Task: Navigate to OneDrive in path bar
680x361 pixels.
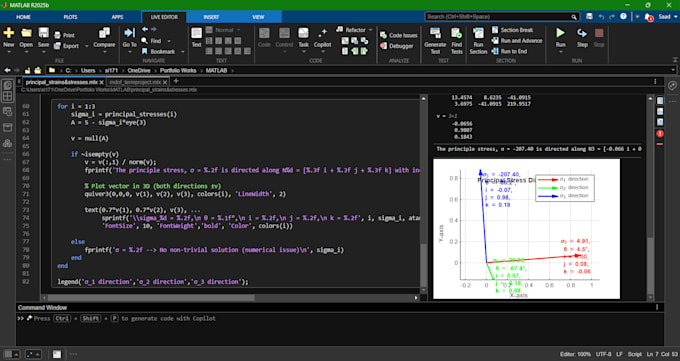Action: tap(139, 70)
